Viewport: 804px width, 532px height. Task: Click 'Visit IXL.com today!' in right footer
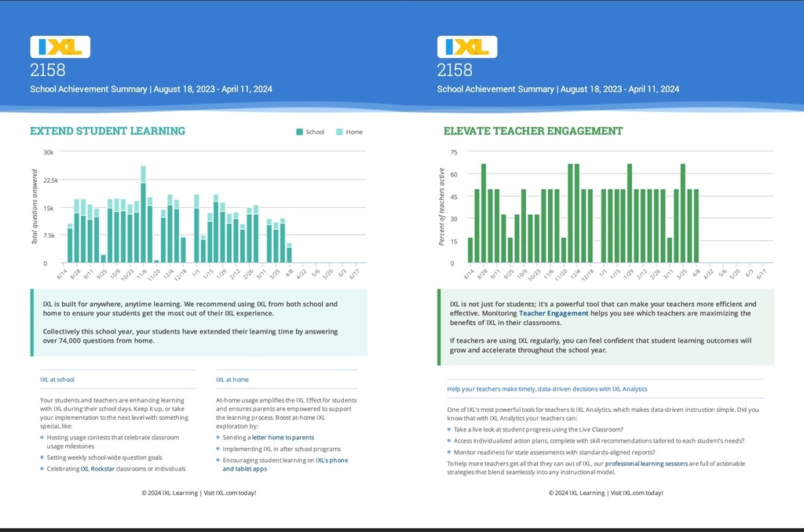[x=637, y=493]
